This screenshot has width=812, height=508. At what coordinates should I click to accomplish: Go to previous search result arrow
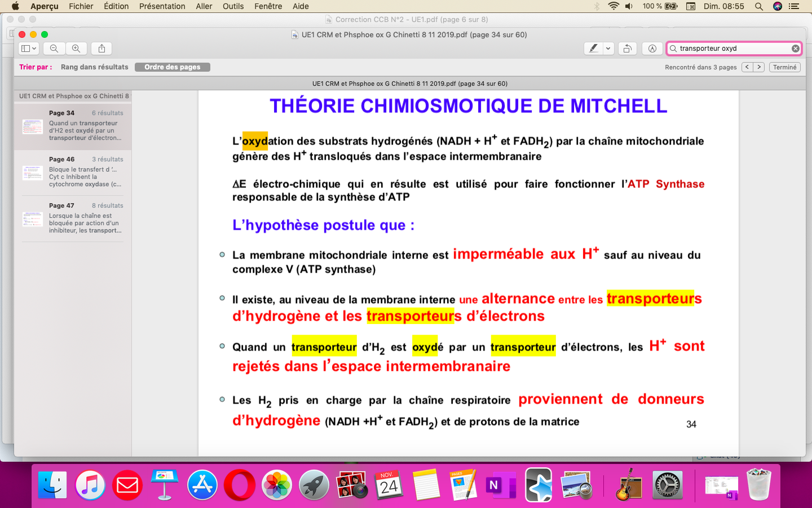pyautogui.click(x=747, y=67)
